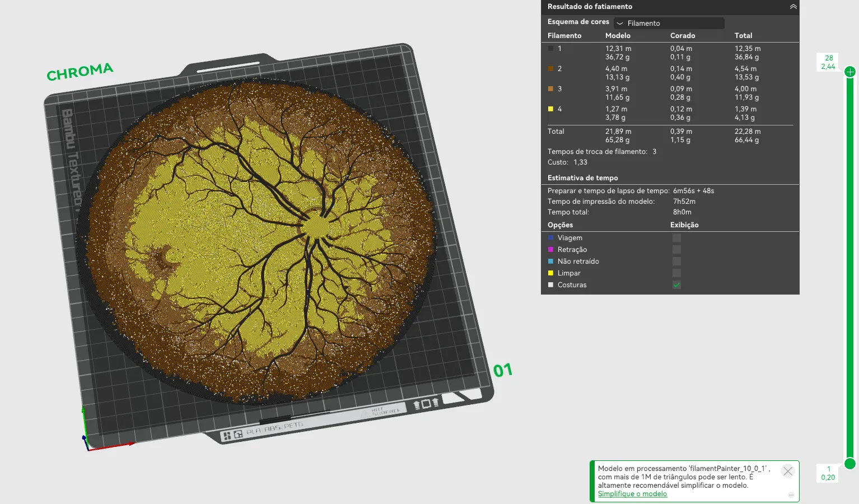
Task: Click the Modelo column header
Action: pos(618,36)
